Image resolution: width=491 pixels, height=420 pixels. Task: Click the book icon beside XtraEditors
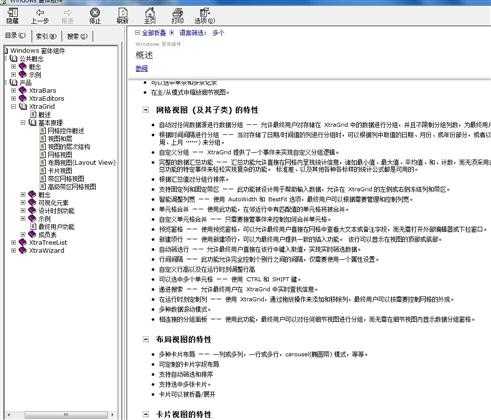pyautogui.click(x=23, y=98)
